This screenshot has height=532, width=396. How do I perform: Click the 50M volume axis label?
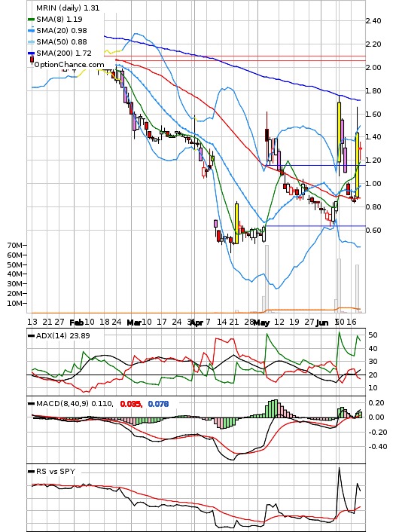tap(17, 264)
